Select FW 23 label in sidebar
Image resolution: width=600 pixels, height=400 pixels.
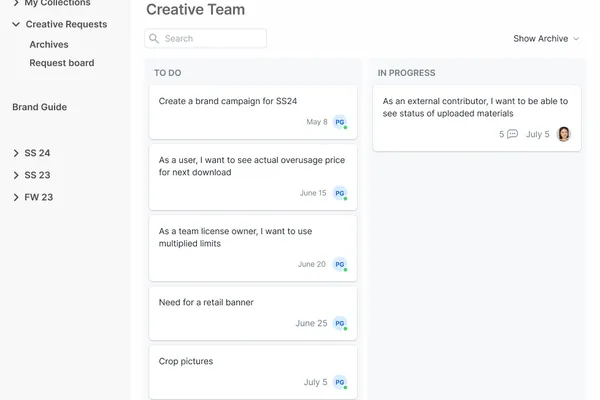39,198
